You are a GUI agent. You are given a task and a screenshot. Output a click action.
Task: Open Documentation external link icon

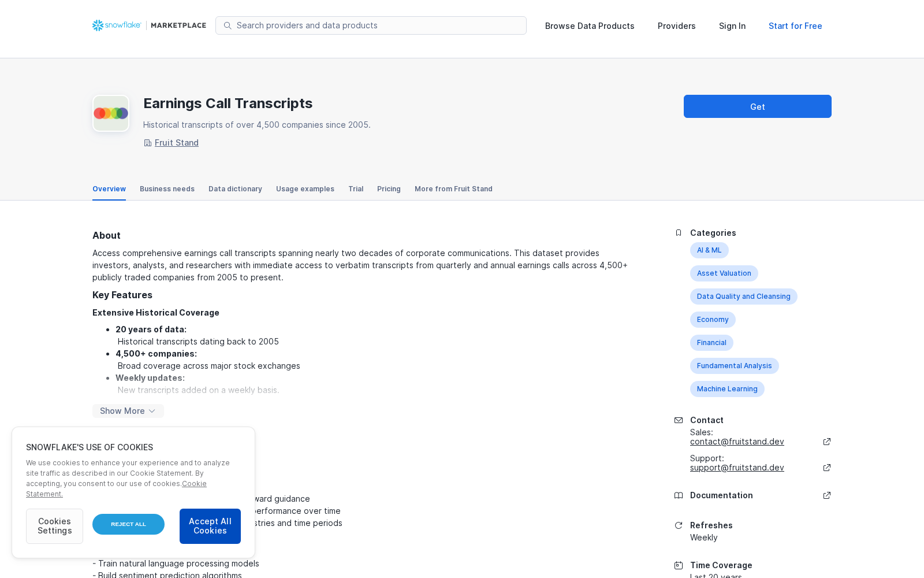[827, 495]
